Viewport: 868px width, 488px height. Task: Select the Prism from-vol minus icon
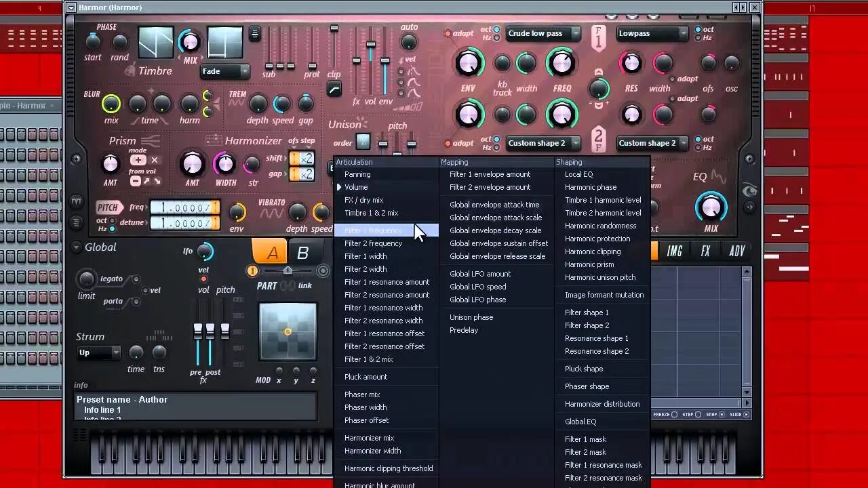(x=136, y=181)
